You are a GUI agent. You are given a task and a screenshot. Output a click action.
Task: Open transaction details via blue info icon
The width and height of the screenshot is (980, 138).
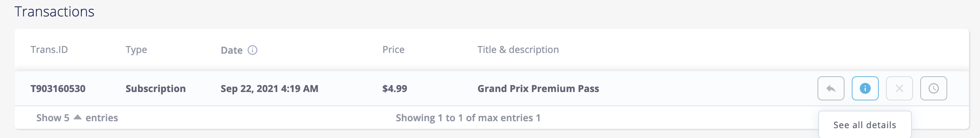pos(865,88)
